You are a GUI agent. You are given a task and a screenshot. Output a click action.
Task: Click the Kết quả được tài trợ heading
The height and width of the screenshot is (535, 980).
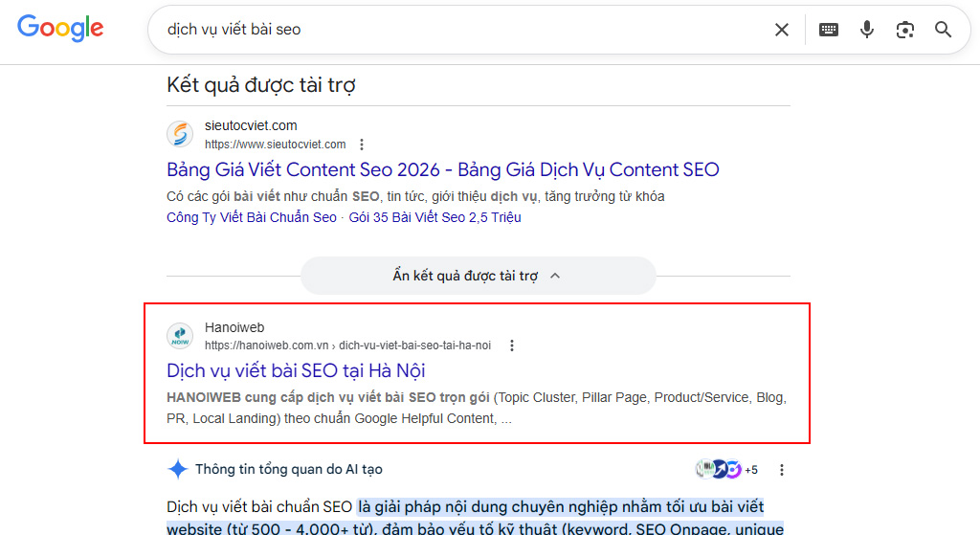(x=261, y=85)
